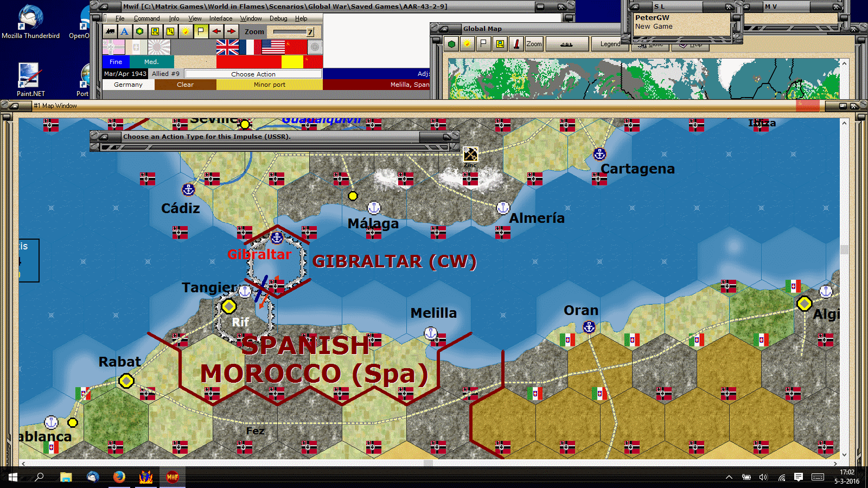
Task: Open the Help menu
Action: pyautogui.click(x=301, y=18)
